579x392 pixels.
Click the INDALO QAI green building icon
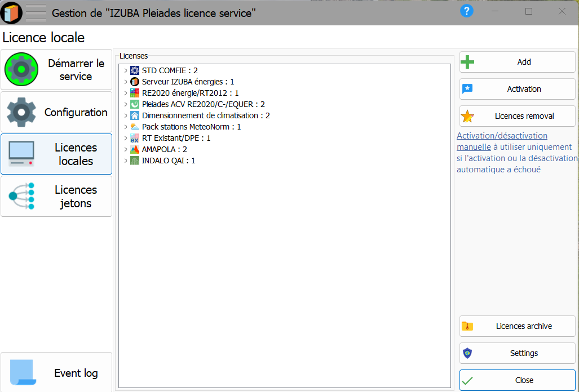point(135,161)
